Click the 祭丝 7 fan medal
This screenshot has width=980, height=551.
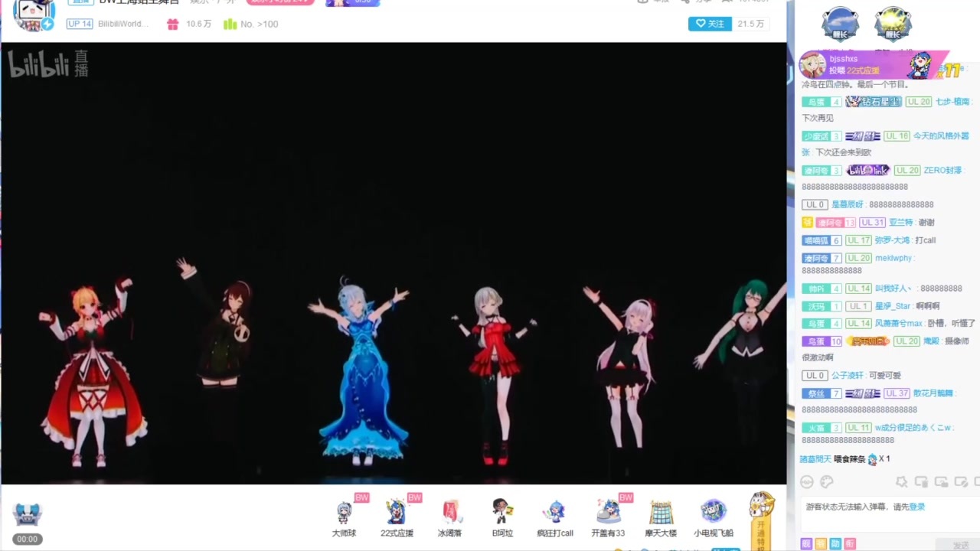click(x=822, y=393)
